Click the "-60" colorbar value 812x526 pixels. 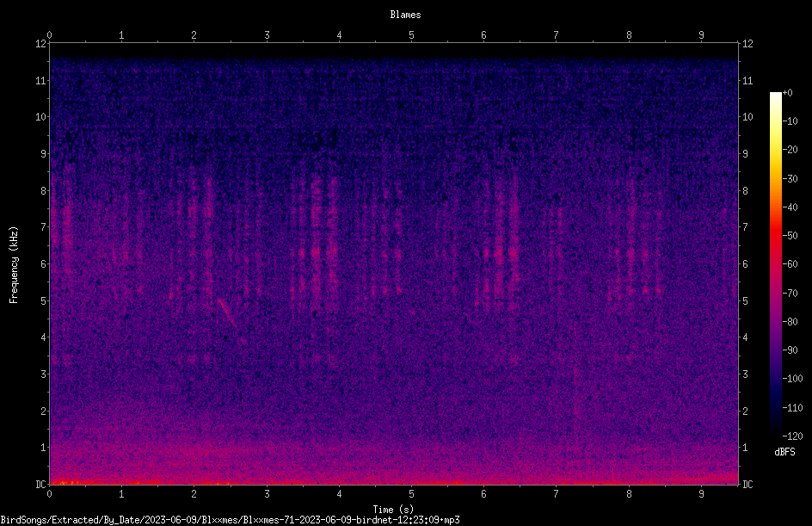tap(790, 264)
